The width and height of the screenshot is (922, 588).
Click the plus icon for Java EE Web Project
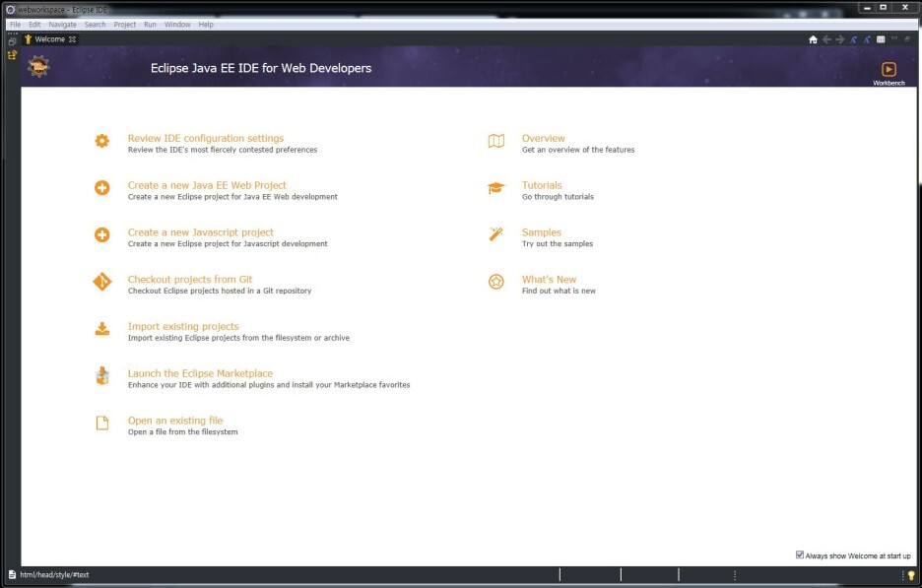pyautogui.click(x=102, y=188)
